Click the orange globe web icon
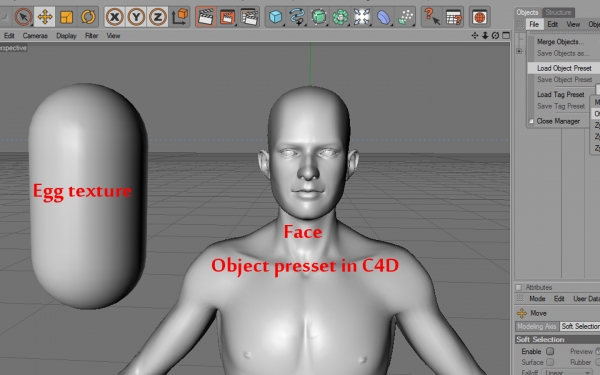This screenshot has width=600, height=375. (x=480, y=17)
